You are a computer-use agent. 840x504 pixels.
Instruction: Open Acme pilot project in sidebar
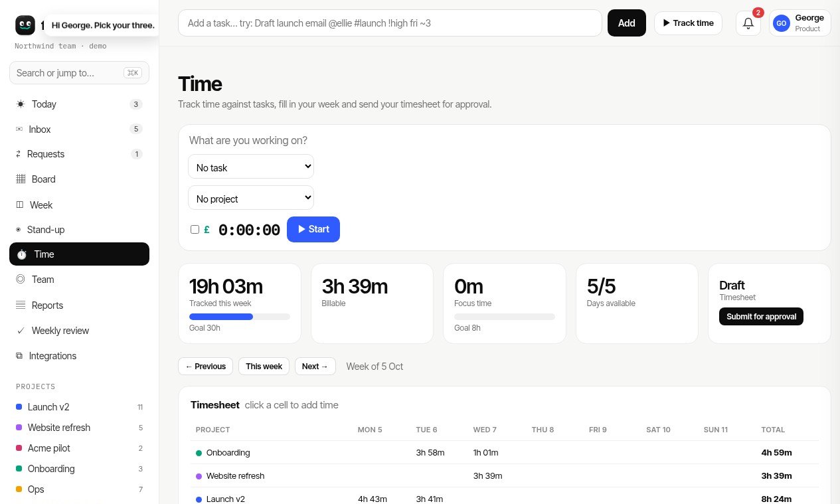(x=79, y=448)
